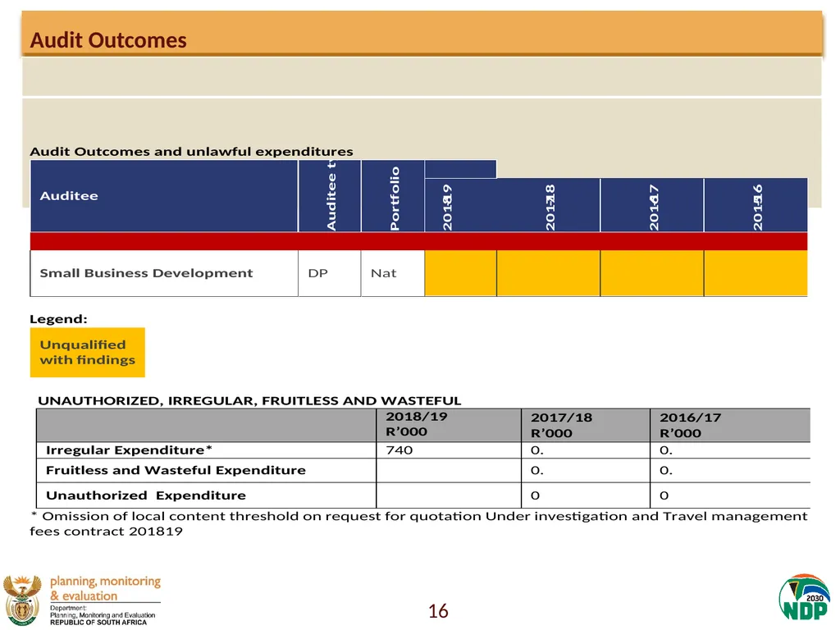
Task: Click 'planning, monitoring & evaluation' department text
Action: tap(106, 589)
